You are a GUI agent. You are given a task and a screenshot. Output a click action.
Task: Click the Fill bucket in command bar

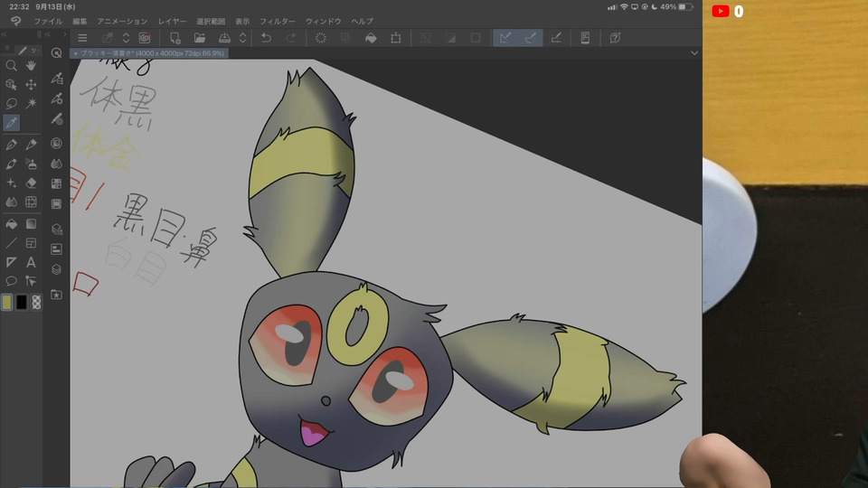[371, 38]
